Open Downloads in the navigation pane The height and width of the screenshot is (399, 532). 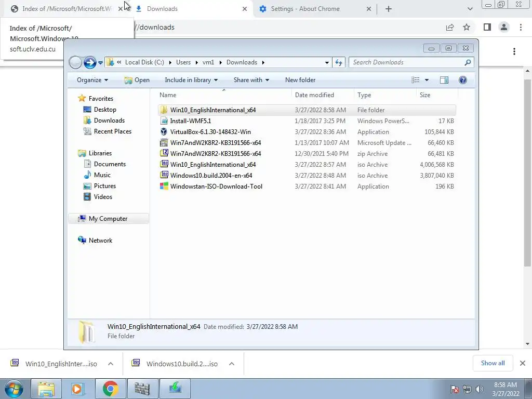[x=109, y=121]
